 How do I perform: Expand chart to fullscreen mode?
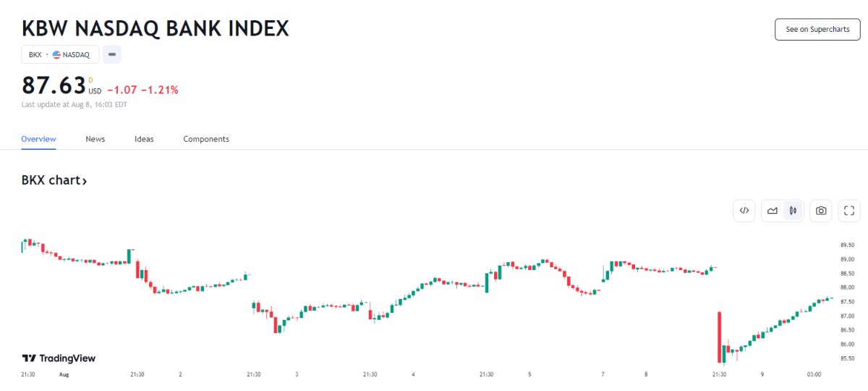click(x=849, y=211)
